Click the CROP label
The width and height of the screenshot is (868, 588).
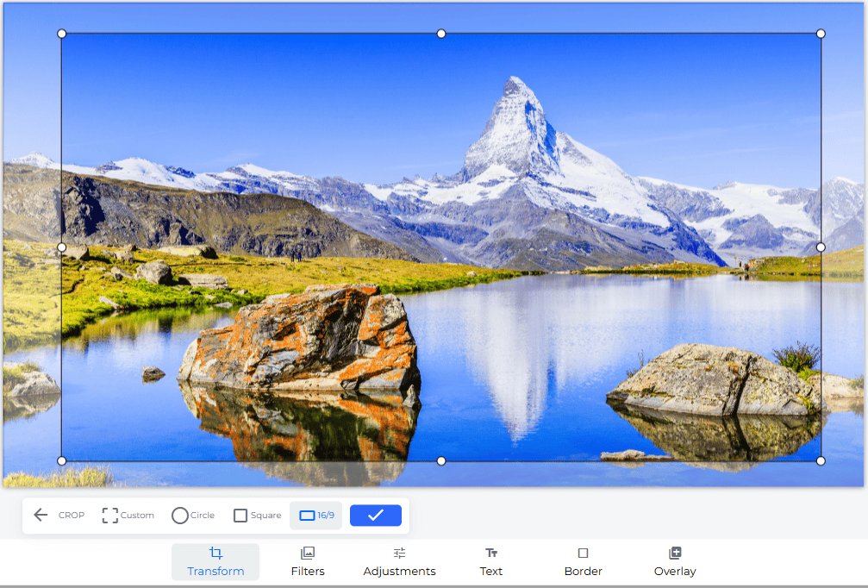[x=71, y=515]
